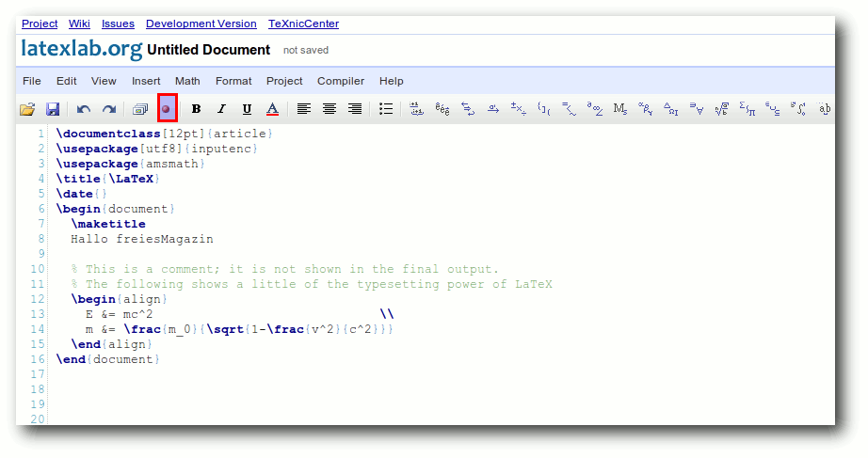The image size is (868, 458).
Task: Open the relation symbols (≈ <) palette
Action: (x=569, y=109)
